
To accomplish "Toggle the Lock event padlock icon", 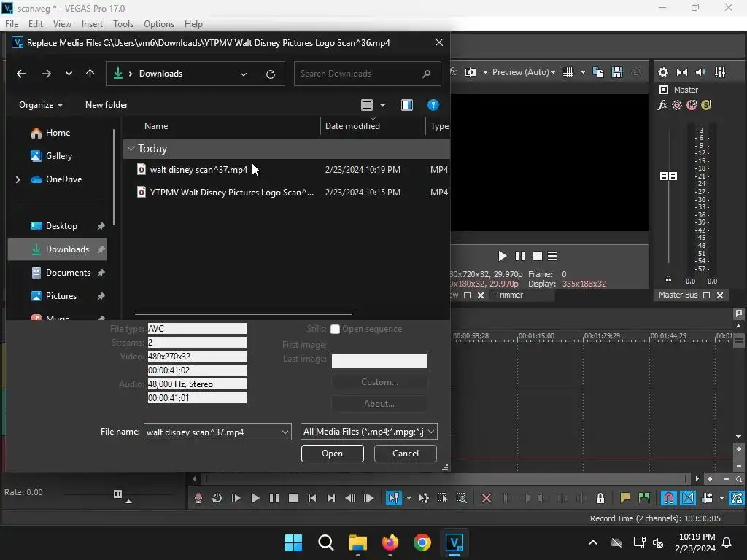I will pyautogui.click(x=600, y=498).
